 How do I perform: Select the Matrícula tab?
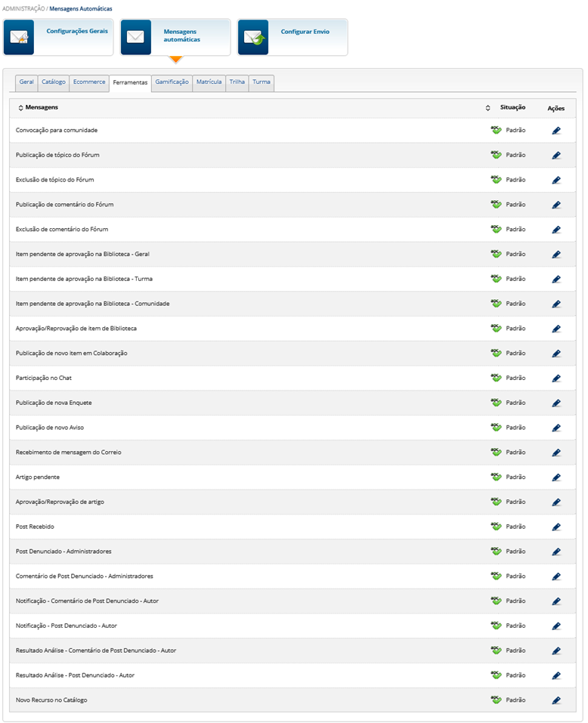pos(209,82)
